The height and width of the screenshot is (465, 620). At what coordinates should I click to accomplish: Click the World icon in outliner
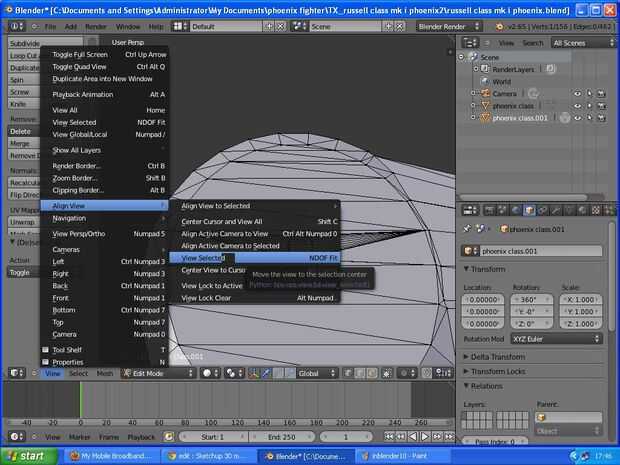pyautogui.click(x=484, y=81)
